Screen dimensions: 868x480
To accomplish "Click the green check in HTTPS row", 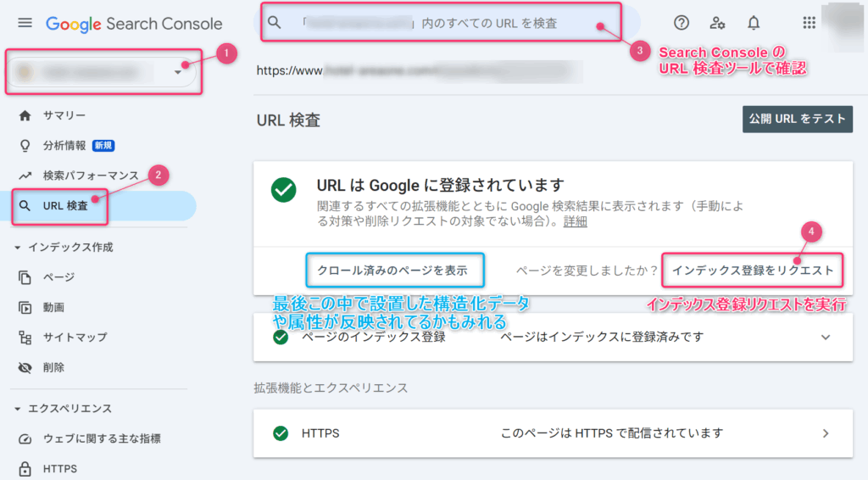I will [x=281, y=433].
